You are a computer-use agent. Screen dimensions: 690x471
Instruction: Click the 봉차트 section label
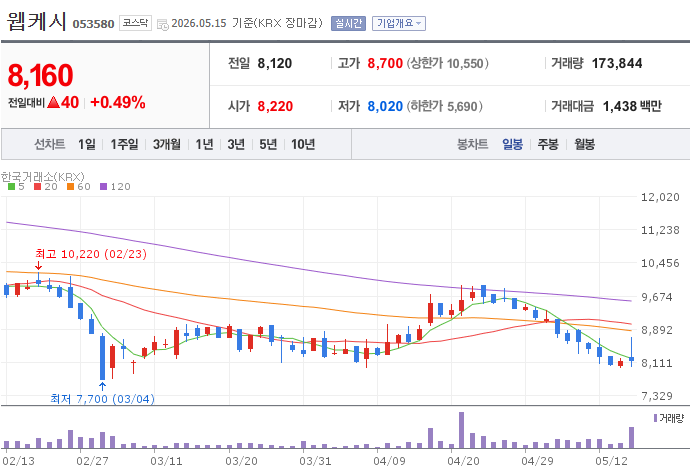pos(473,144)
